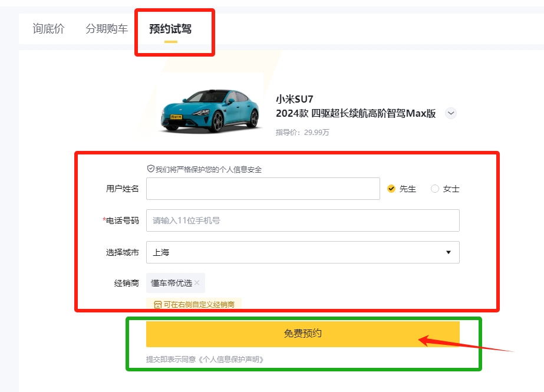Click the icon beside 可在右侧自定义经销商
The width and height of the screenshot is (544, 392).
157,305
